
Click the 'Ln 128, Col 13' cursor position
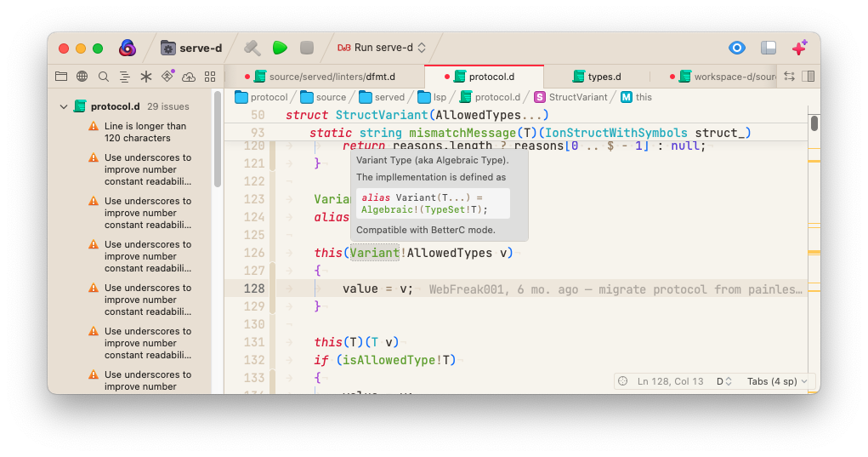pos(671,381)
